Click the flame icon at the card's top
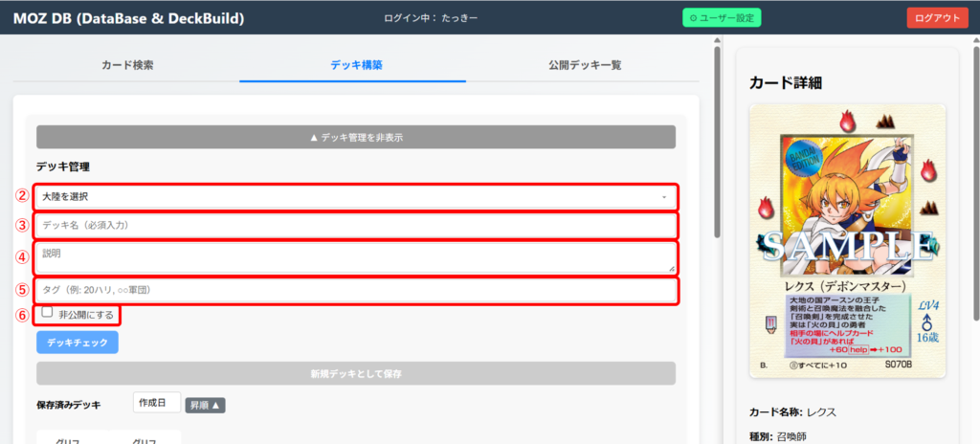 pos(846,121)
